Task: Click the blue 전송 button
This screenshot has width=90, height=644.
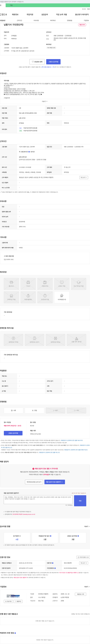Action: [x=80, y=501]
